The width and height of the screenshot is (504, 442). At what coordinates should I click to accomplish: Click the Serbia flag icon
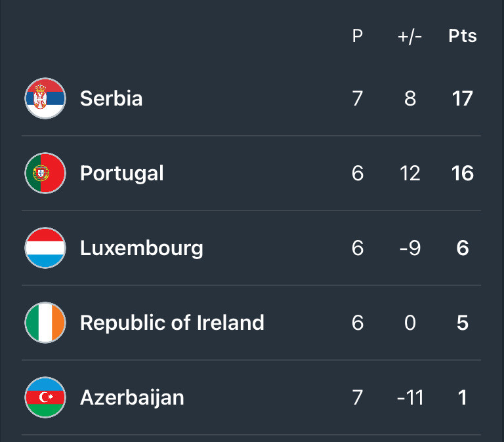45,98
